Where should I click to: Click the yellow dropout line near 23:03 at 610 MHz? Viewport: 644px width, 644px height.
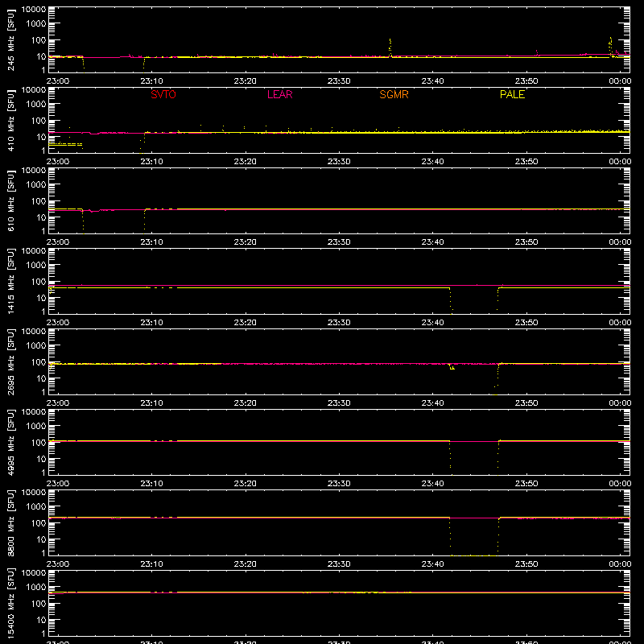pyautogui.click(x=84, y=222)
